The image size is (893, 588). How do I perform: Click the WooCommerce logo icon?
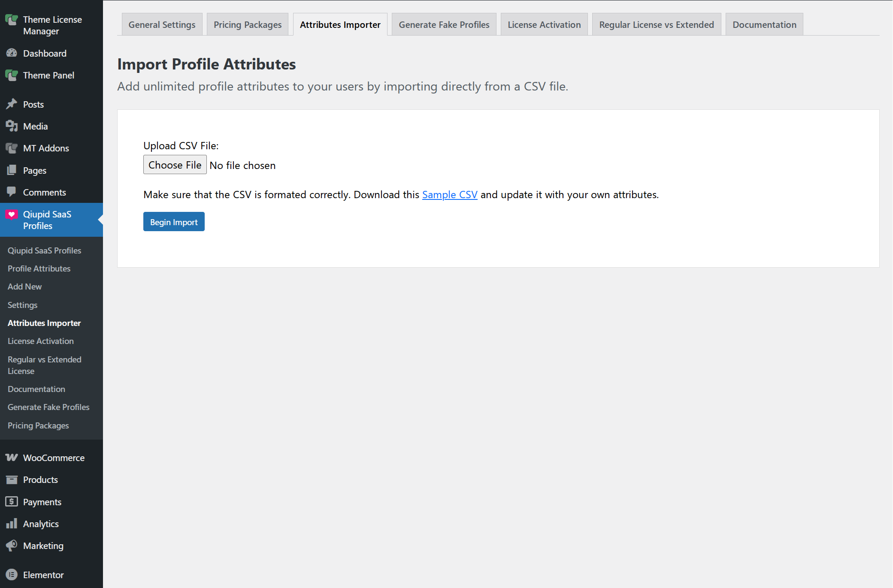tap(12, 457)
